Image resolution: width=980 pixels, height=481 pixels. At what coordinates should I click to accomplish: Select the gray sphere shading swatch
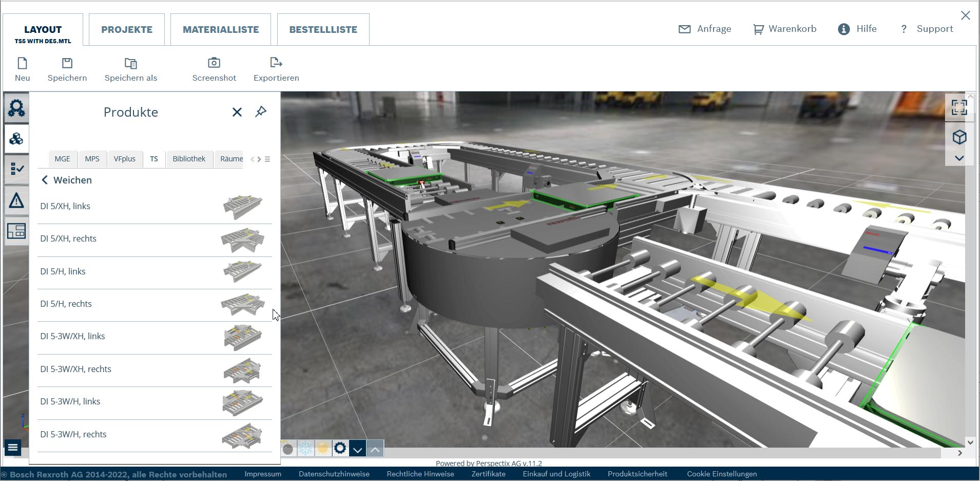click(x=288, y=449)
